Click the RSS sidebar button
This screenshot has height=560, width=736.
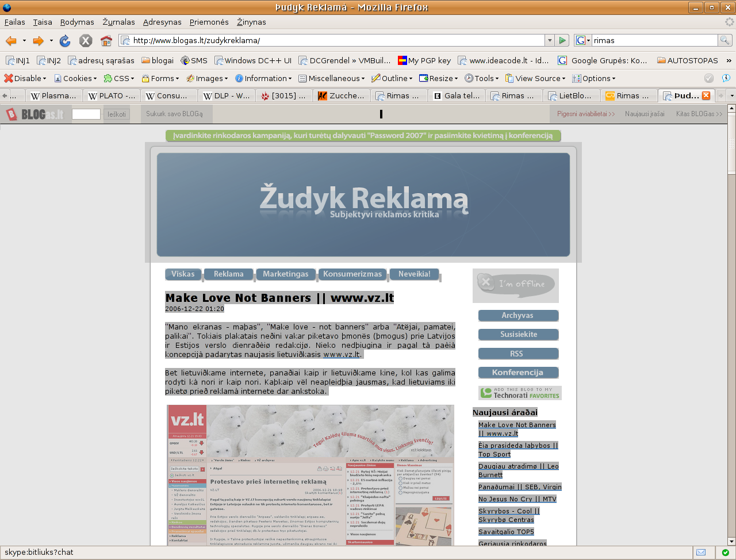click(x=517, y=354)
